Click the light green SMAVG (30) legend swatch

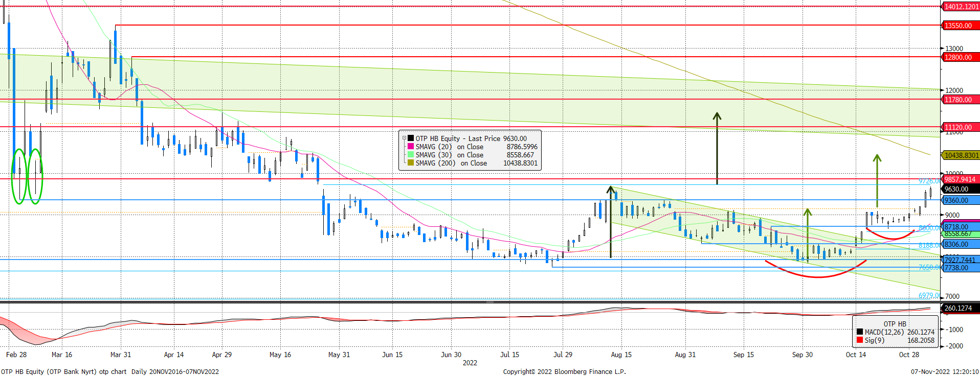[411, 155]
